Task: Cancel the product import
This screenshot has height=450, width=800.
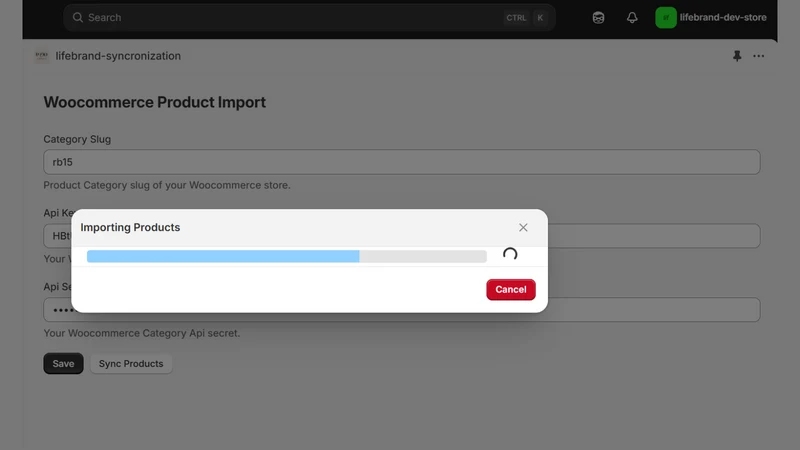Action: coord(511,289)
